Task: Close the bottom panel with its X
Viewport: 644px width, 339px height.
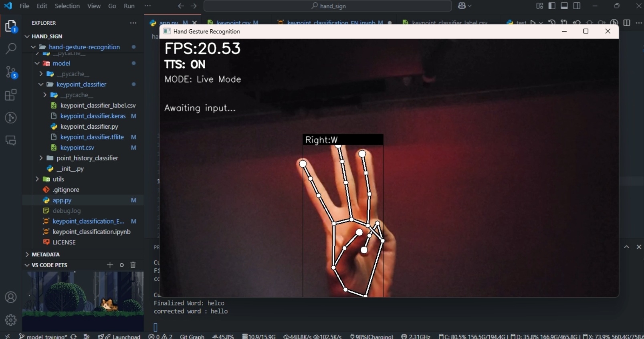Action: coord(639,247)
